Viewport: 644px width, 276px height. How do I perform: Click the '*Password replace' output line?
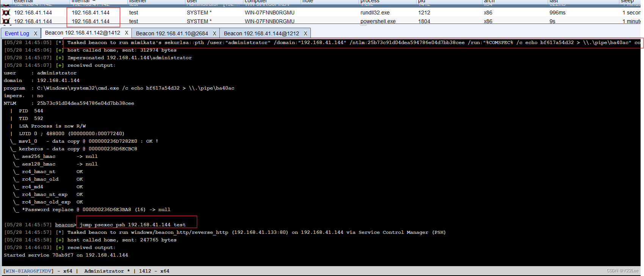click(x=92, y=210)
